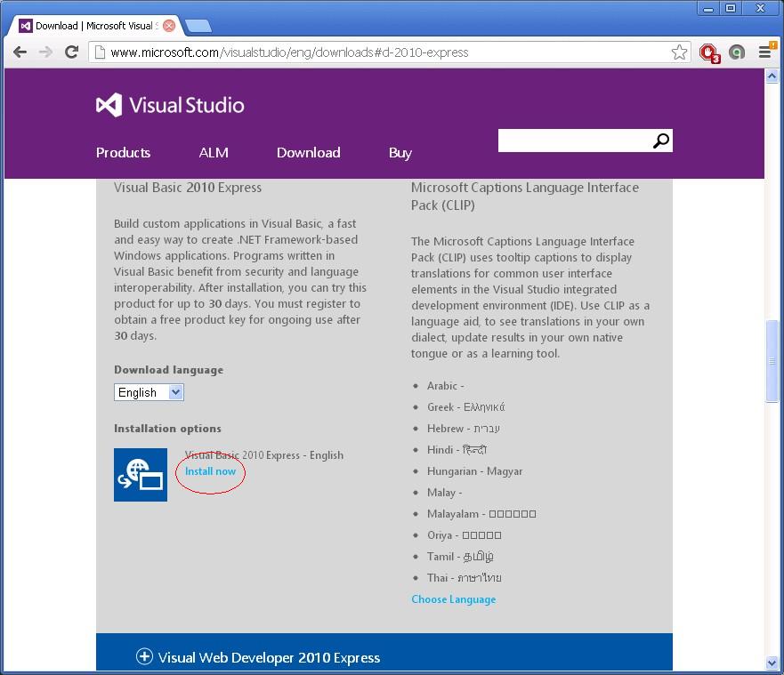
Task: Click the Install now link
Action: pos(211,471)
